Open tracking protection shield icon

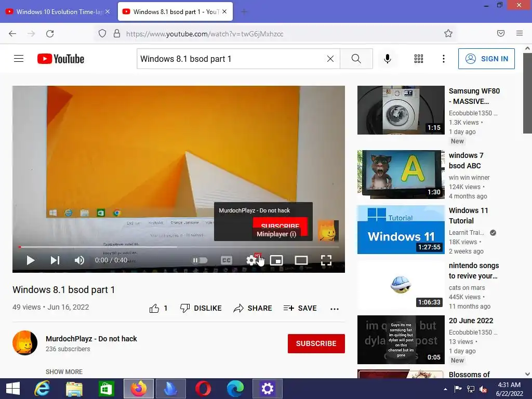click(102, 33)
